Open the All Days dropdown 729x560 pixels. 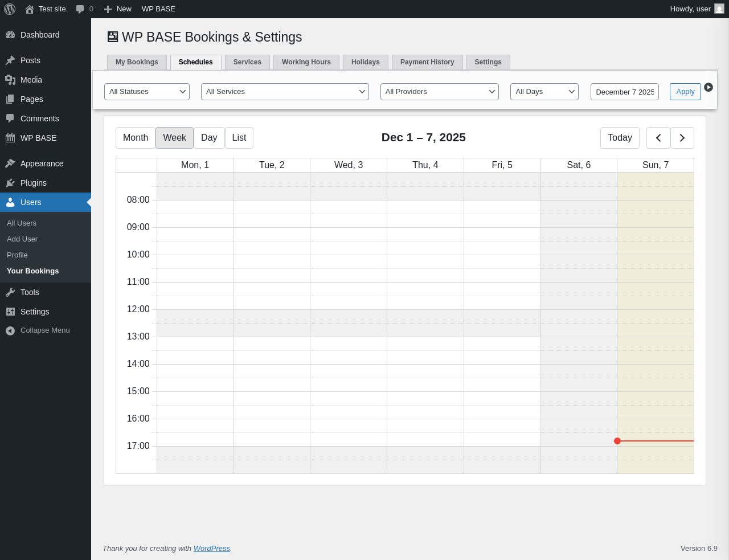[x=544, y=92]
